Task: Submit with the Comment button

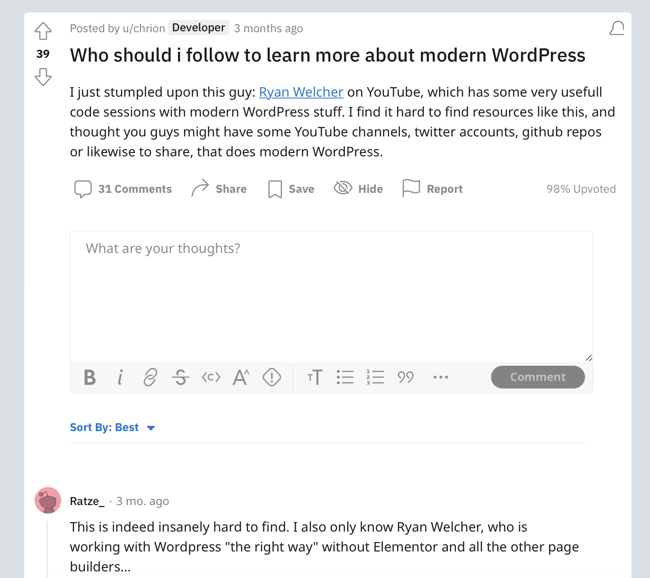Action: click(x=538, y=377)
